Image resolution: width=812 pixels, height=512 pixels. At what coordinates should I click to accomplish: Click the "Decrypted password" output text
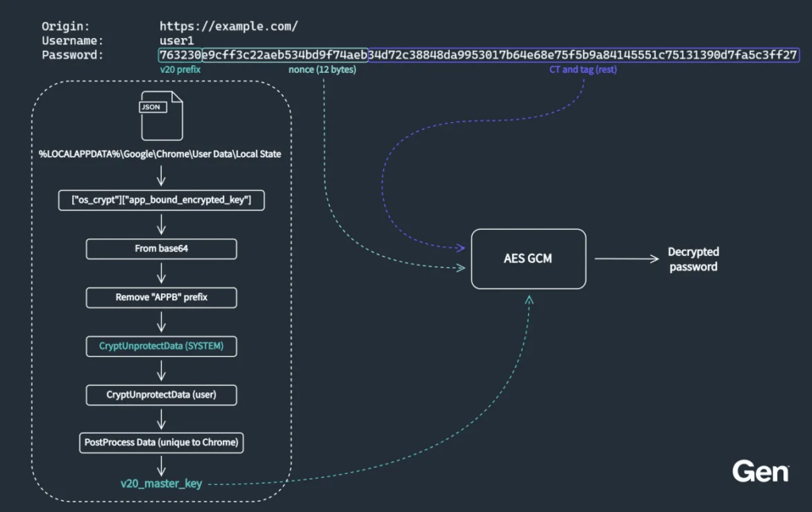click(x=692, y=259)
